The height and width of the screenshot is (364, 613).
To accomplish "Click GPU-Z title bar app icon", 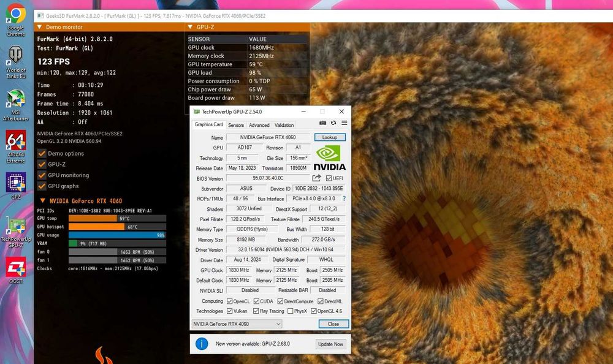I will pyautogui.click(x=197, y=112).
